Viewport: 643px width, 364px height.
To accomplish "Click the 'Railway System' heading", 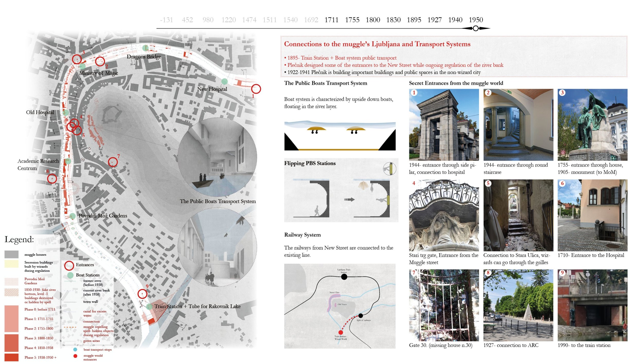I will [x=302, y=235].
